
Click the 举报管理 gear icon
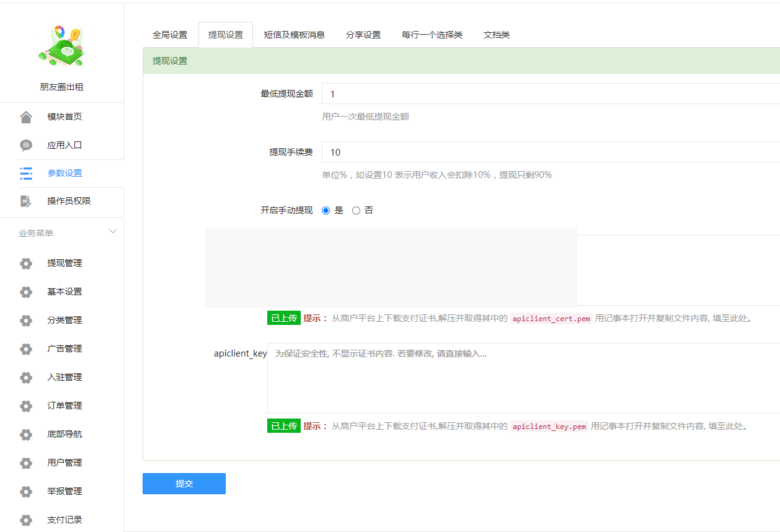click(x=25, y=491)
